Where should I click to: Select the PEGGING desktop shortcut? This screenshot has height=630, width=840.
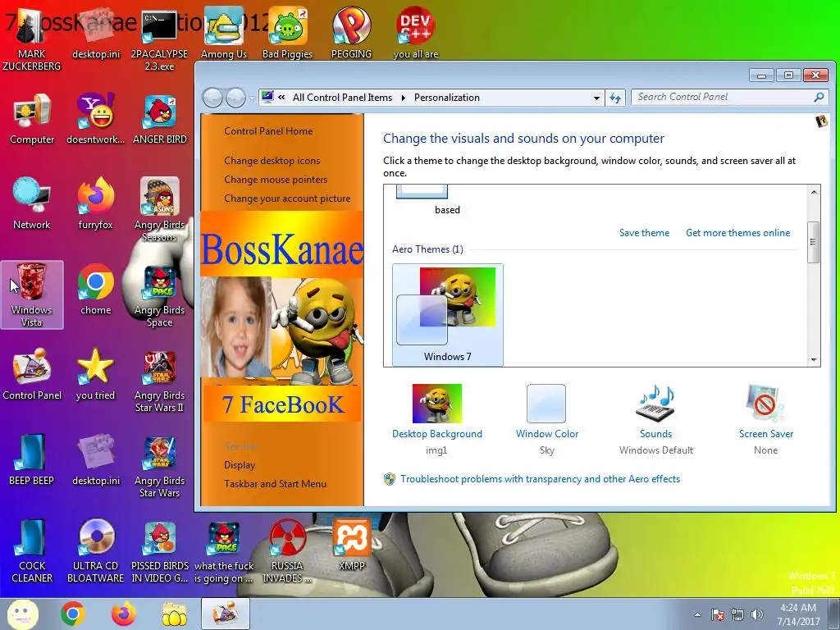[x=351, y=33]
